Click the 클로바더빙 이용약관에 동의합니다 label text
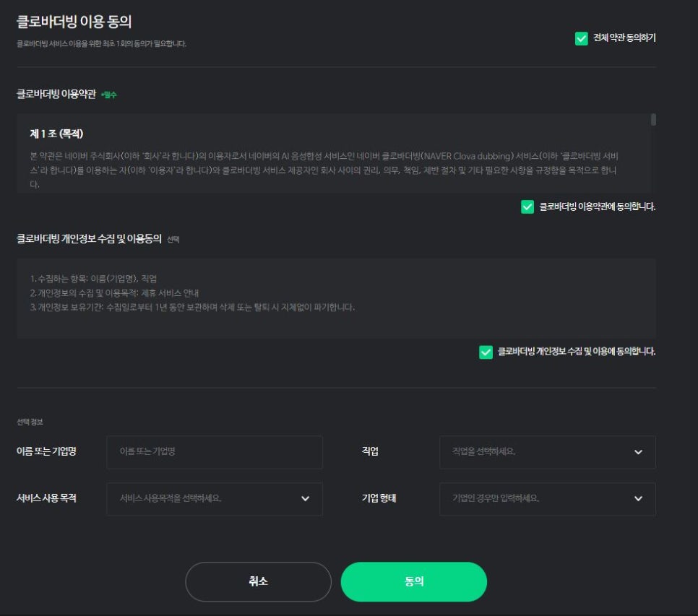Screen dimensions: 698x616 (x=597, y=207)
